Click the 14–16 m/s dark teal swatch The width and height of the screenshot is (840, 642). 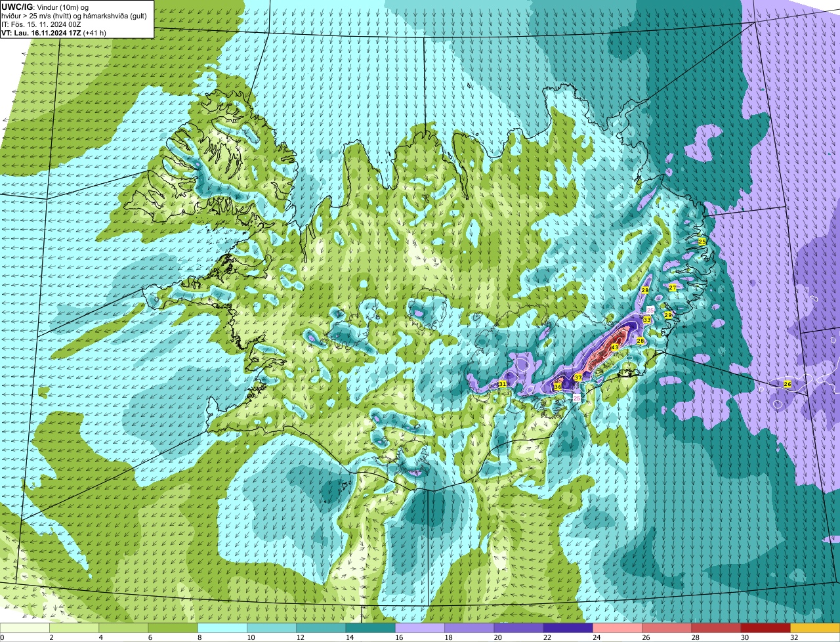pos(371,628)
